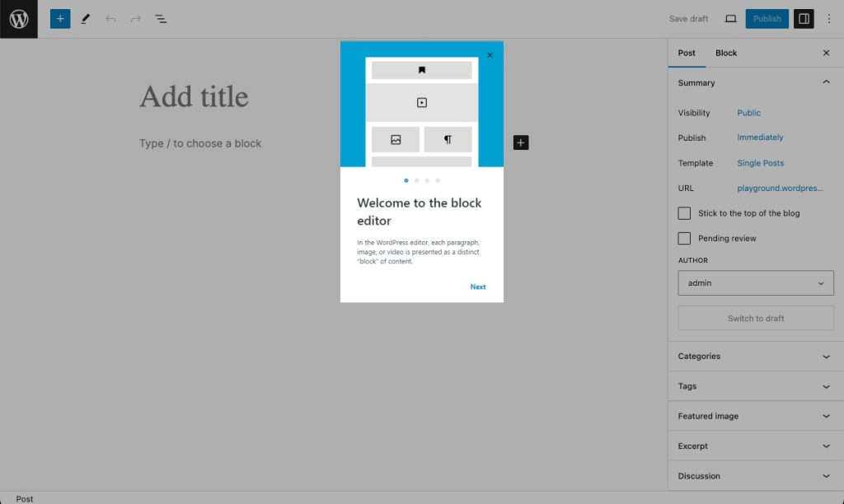Image resolution: width=844 pixels, height=504 pixels.
Task: Expand the Tags panel
Action: tap(756, 386)
